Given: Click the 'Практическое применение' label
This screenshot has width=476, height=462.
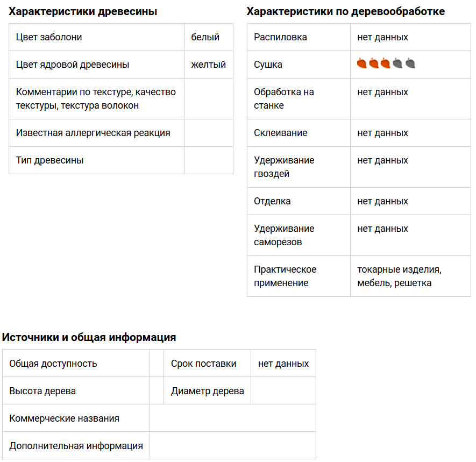Looking at the screenshot, I should pyautogui.click(x=285, y=276).
